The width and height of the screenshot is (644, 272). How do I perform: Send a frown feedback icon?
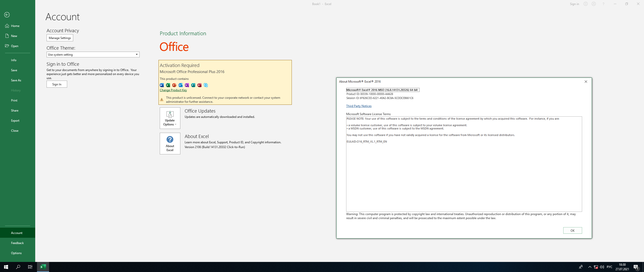(594, 4)
